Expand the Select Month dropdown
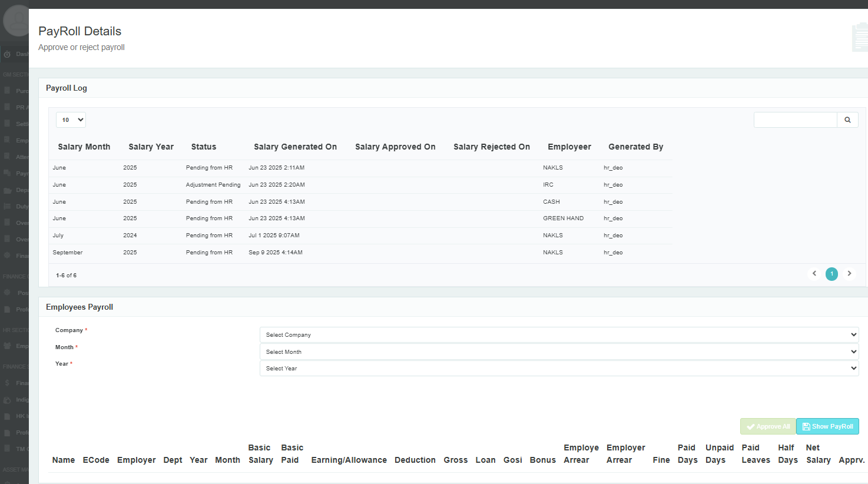The width and height of the screenshot is (868, 484). pos(559,352)
